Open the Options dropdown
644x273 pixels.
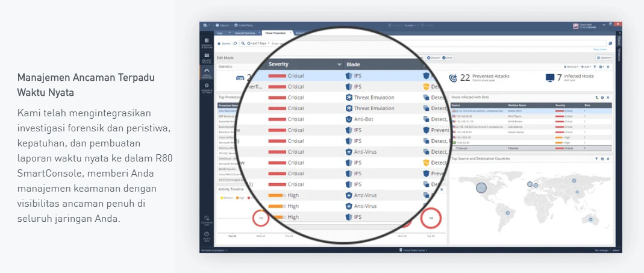[x=604, y=58]
